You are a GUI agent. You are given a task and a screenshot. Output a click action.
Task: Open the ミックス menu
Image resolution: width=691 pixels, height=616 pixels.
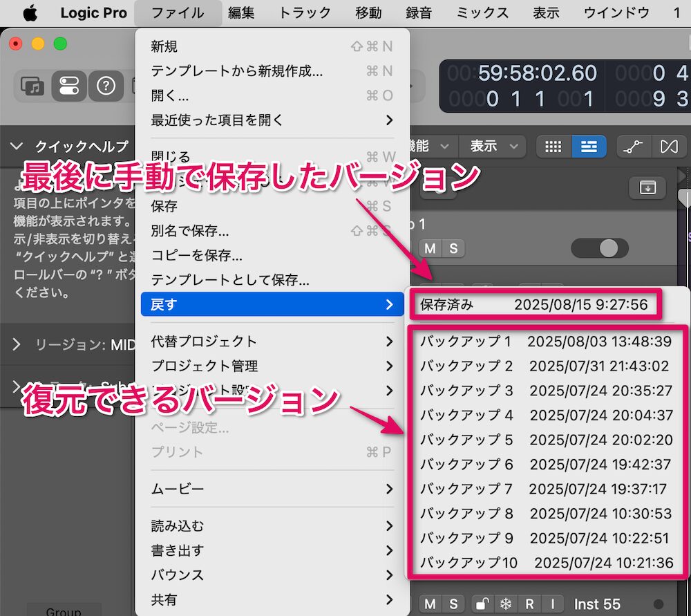[x=482, y=12]
